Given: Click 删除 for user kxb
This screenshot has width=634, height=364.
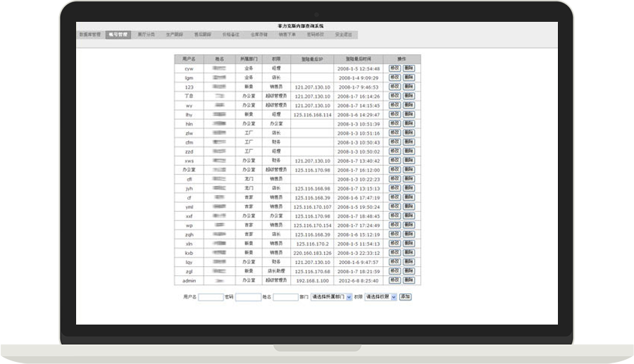Looking at the screenshot, I should (x=409, y=253).
